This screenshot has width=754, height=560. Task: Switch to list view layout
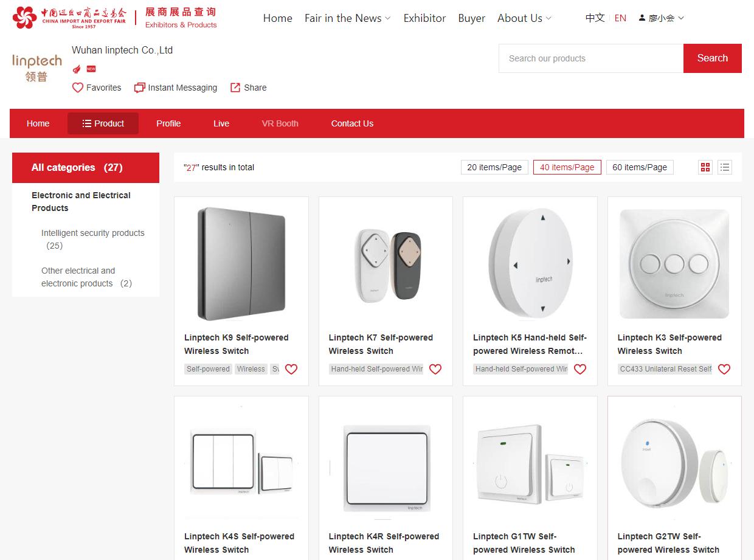pyautogui.click(x=724, y=167)
